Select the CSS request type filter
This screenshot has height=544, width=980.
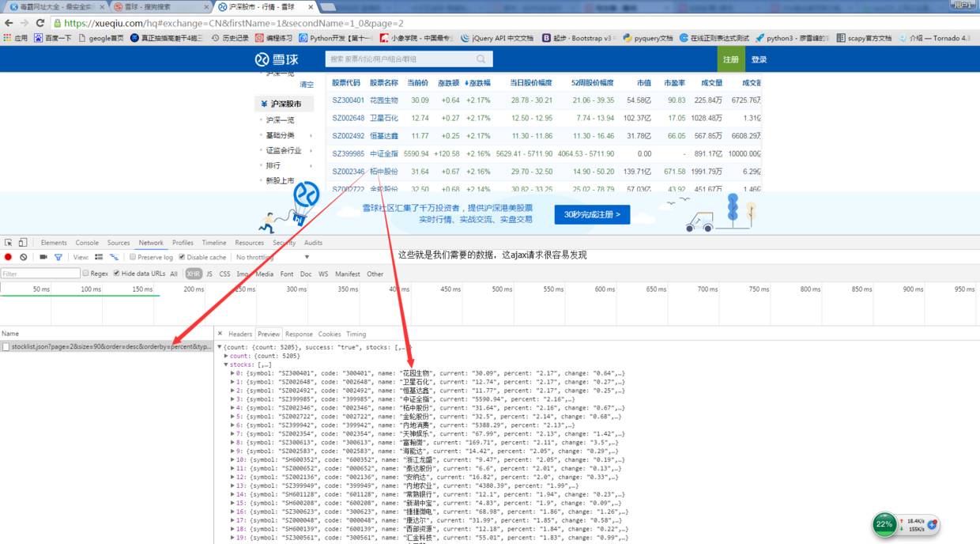click(225, 274)
